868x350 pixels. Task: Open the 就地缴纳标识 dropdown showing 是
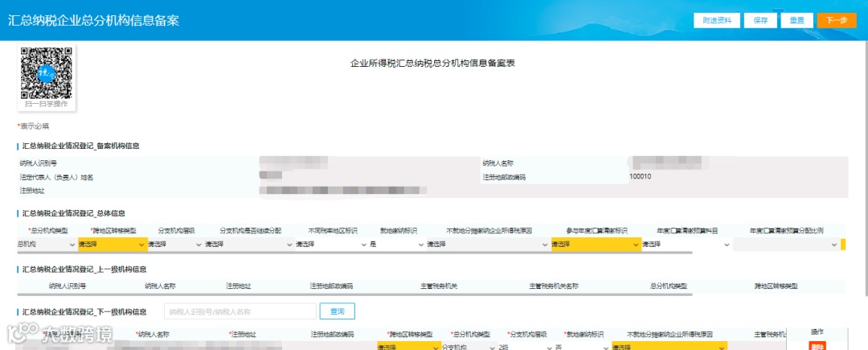pos(397,245)
